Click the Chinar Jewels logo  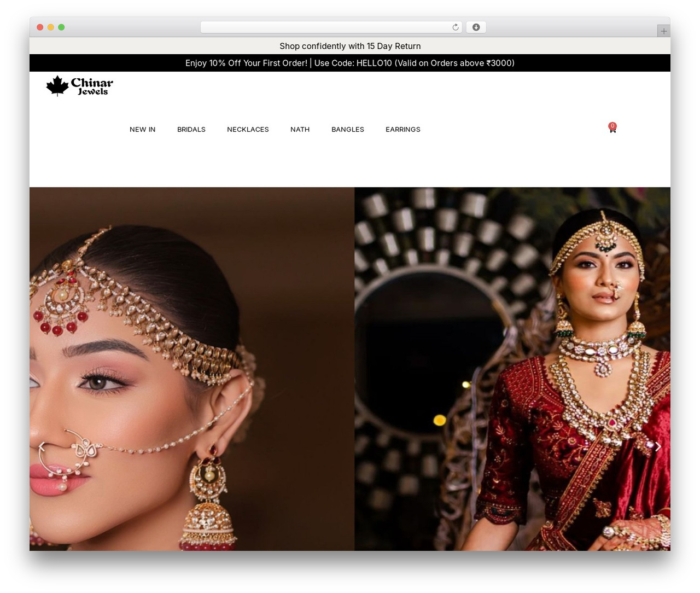coord(80,86)
